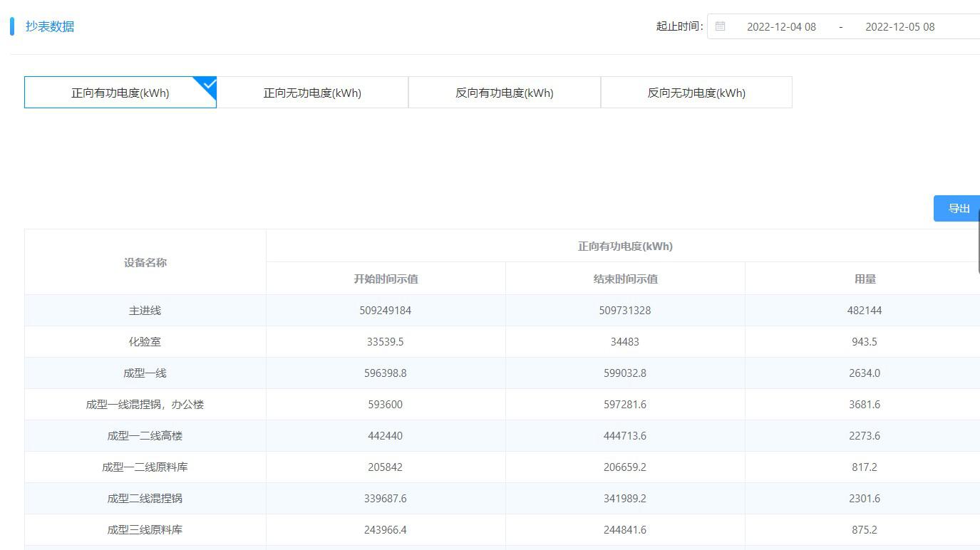The height and width of the screenshot is (550, 980).
Task: Open the 反向无功电度(kWh) tab
Action: [x=696, y=93]
